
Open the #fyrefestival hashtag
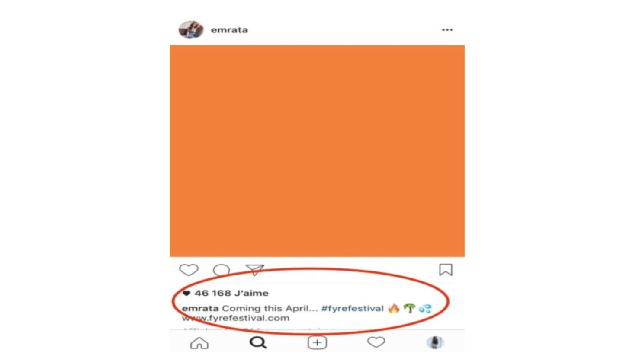point(352,308)
